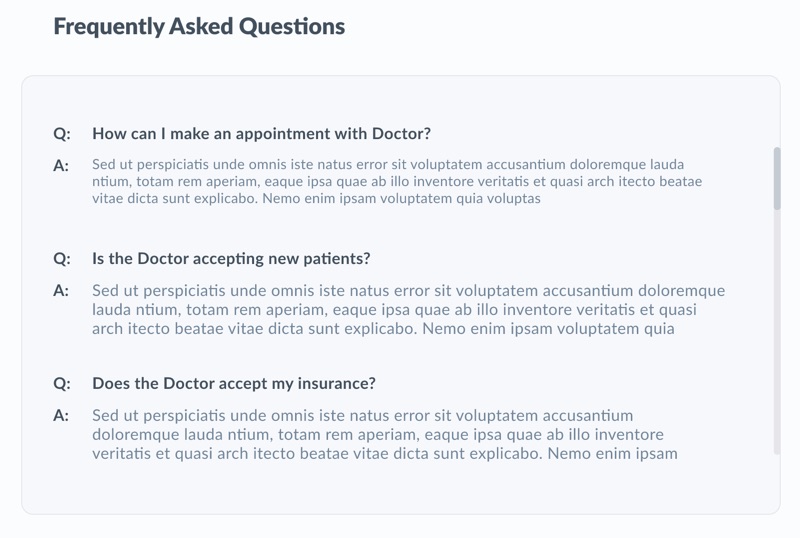Click the third answer paragraph about insurance
The height and width of the screenshot is (538, 800).
pyautogui.click(x=385, y=434)
